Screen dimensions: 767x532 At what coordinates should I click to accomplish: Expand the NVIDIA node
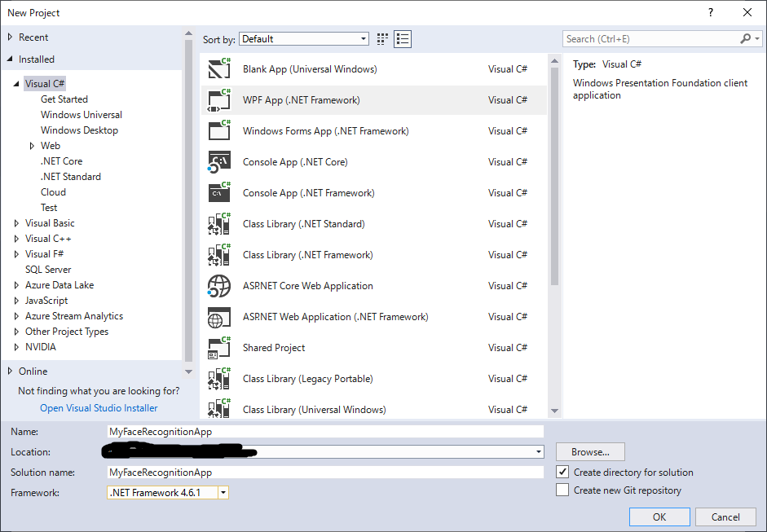coord(16,347)
